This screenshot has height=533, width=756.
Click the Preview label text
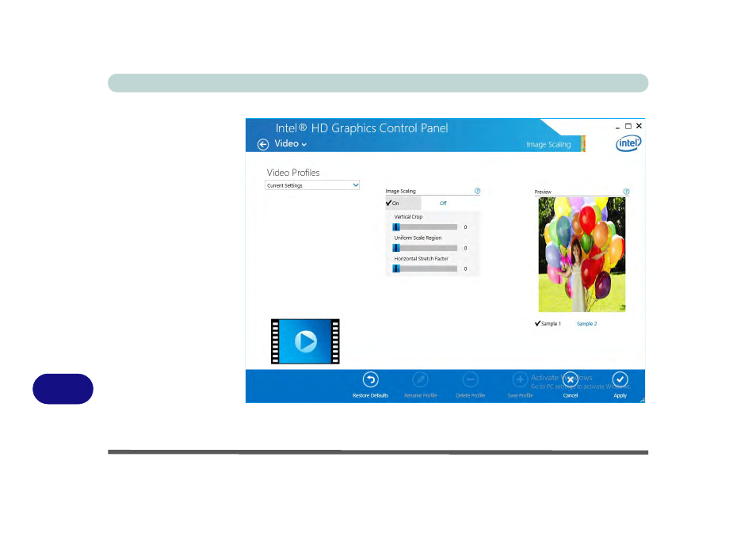pyautogui.click(x=543, y=192)
